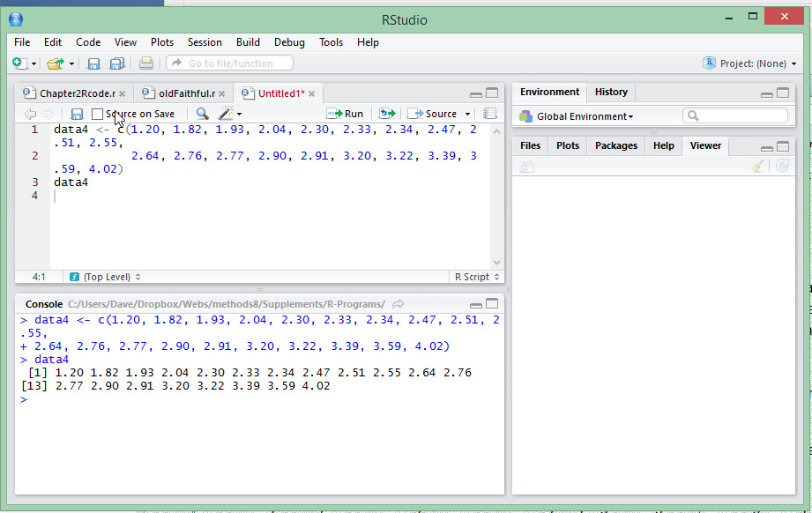Open the Project: (None) dropdown
This screenshot has height=513, width=812.
750,63
